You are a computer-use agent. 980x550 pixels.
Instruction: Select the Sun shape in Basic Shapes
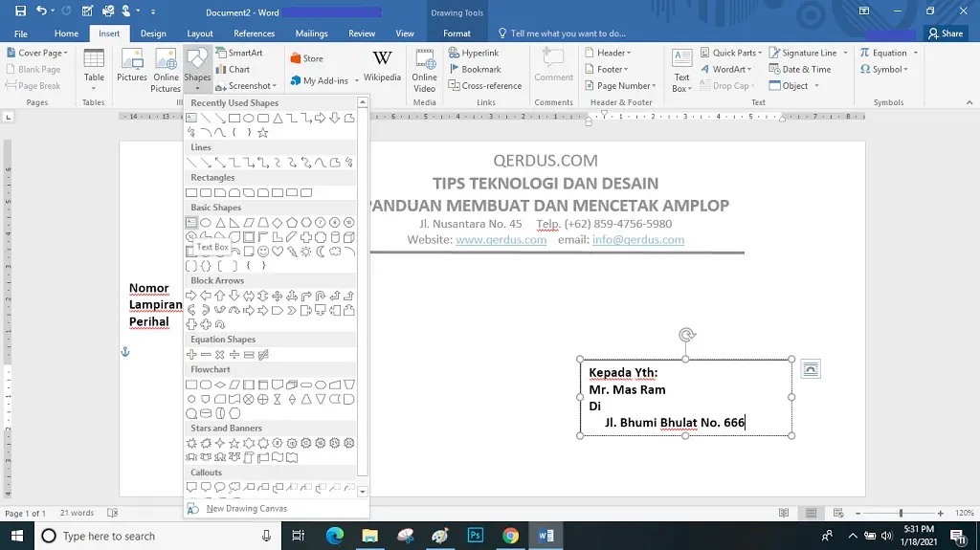(x=306, y=252)
